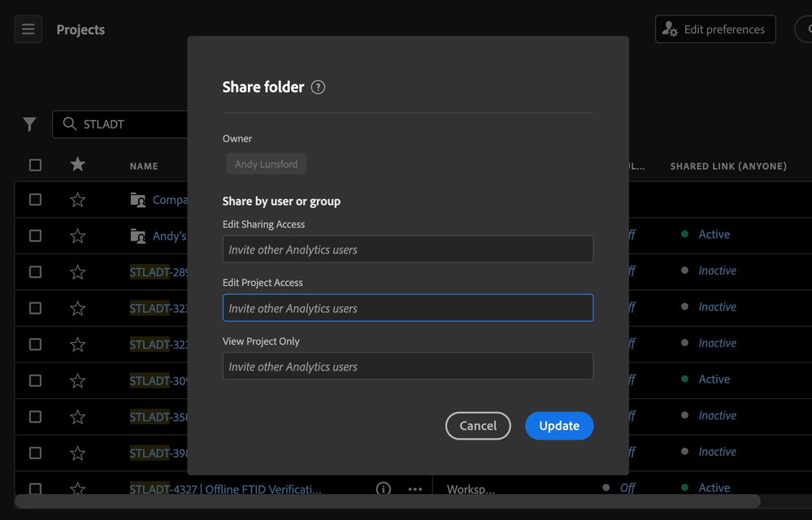Image resolution: width=812 pixels, height=520 pixels.
Task: Click the Edit Sharing Access invite field
Action: click(407, 249)
